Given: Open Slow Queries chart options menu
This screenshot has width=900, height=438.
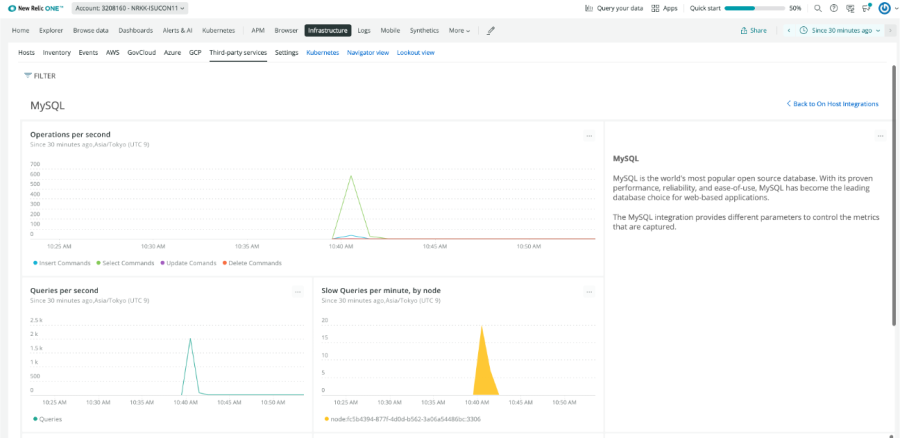Looking at the screenshot, I should click(589, 292).
